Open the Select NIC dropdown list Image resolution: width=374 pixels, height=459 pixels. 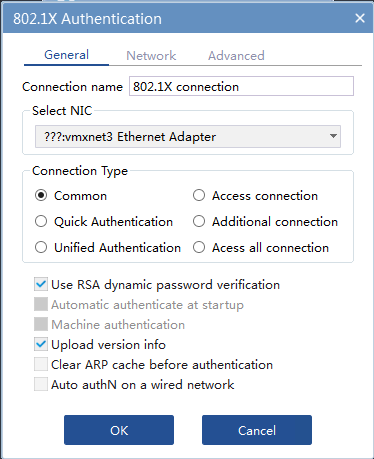pyautogui.click(x=188, y=136)
